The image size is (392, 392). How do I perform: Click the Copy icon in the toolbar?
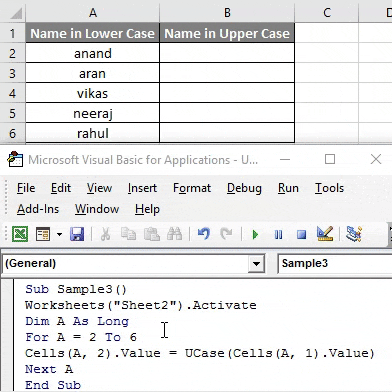point(128,234)
